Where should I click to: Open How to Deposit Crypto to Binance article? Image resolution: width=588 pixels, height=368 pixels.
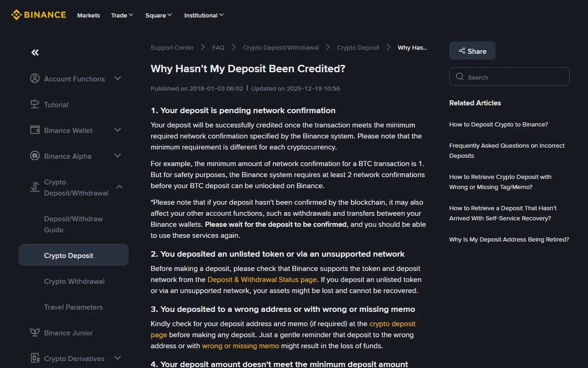(498, 124)
